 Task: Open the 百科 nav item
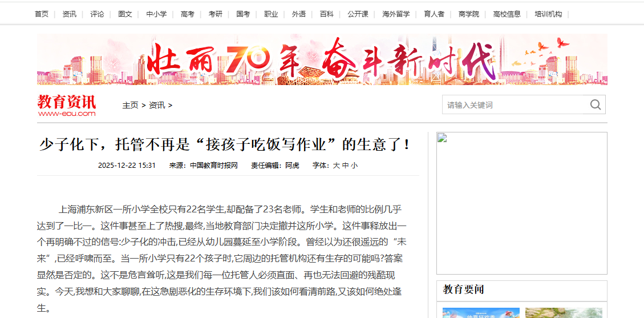click(x=327, y=14)
